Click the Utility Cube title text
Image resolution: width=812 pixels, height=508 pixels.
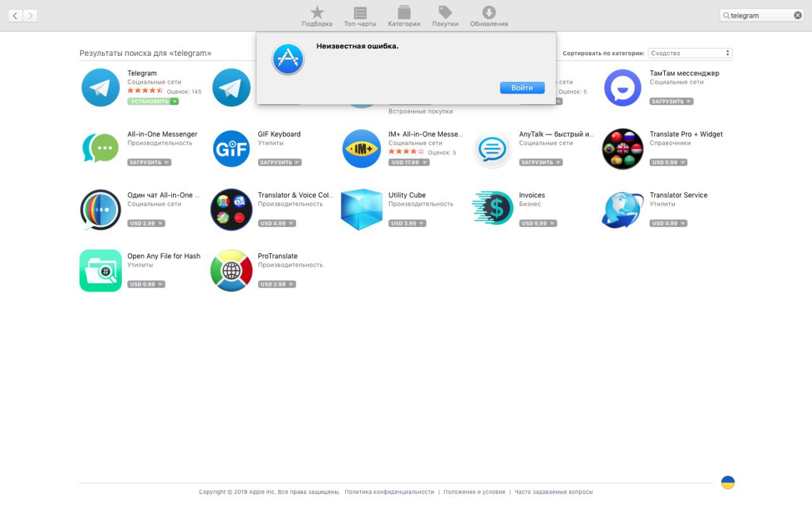click(407, 195)
